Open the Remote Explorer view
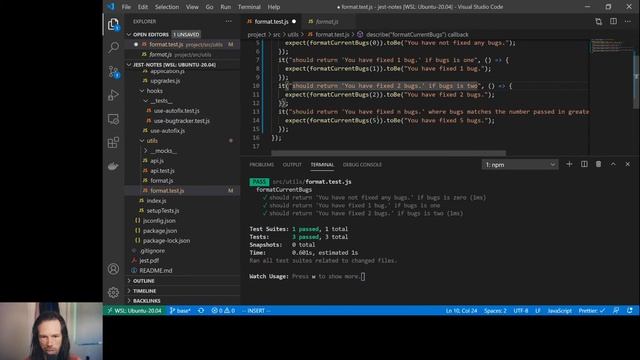 point(113,119)
